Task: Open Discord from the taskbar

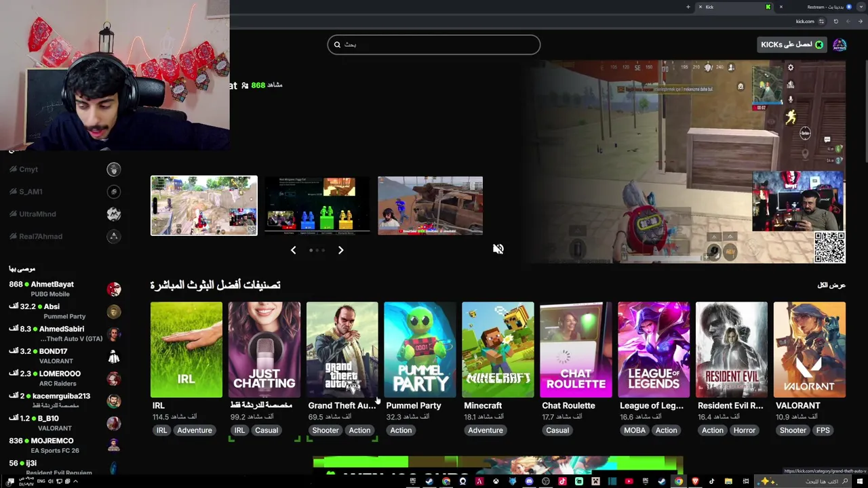Action: pos(530,481)
